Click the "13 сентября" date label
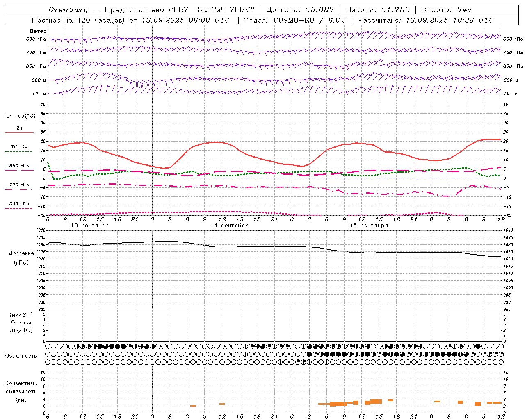Viewport: 525px width, 420px height. (x=90, y=226)
